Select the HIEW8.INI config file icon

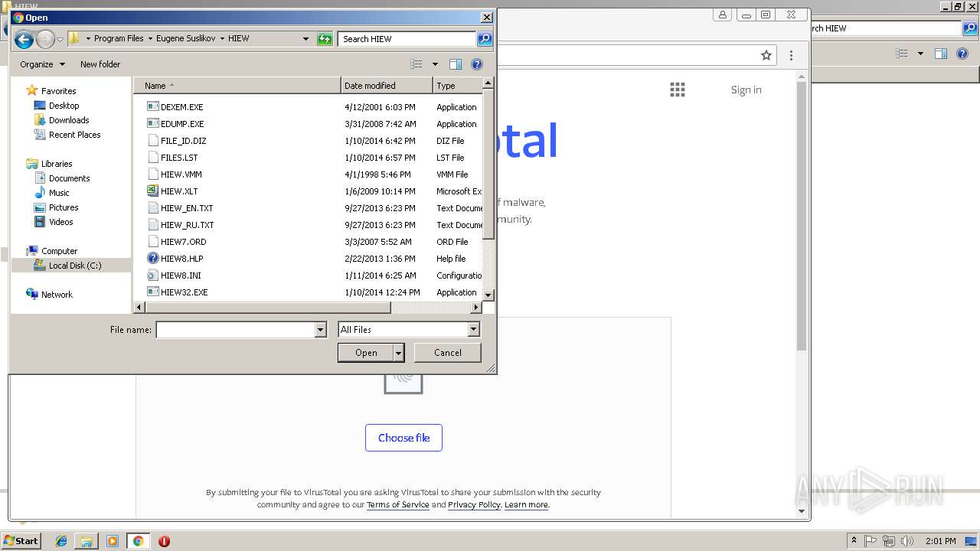(x=152, y=275)
